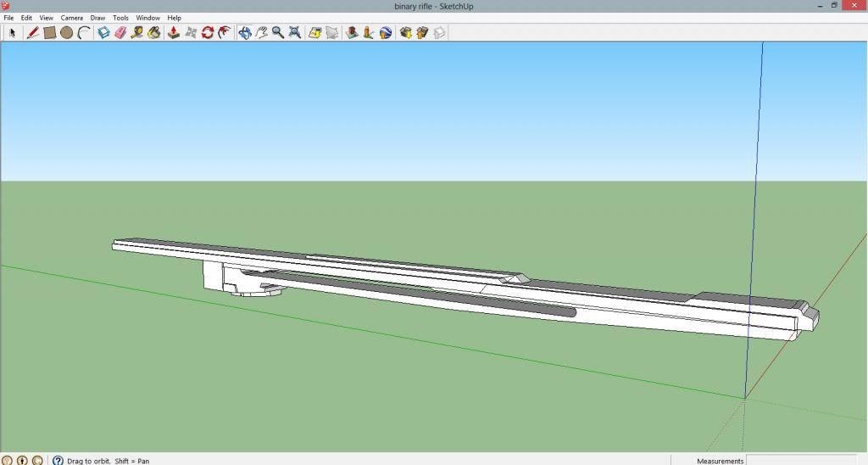Open the Draw menu

tap(98, 18)
